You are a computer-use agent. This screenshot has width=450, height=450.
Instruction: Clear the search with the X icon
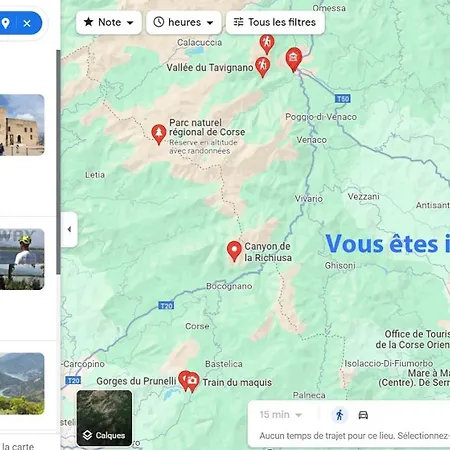pos(27,23)
